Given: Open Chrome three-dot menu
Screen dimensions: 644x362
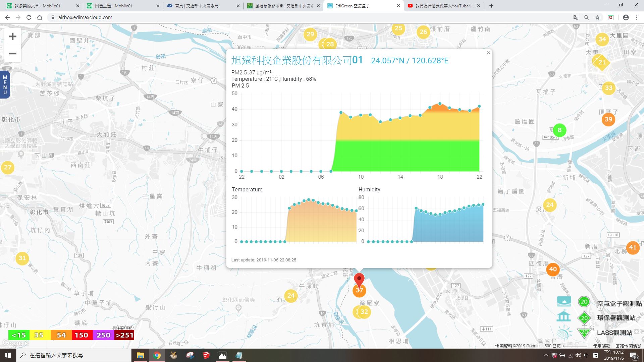Looking at the screenshot, I should point(637,17).
